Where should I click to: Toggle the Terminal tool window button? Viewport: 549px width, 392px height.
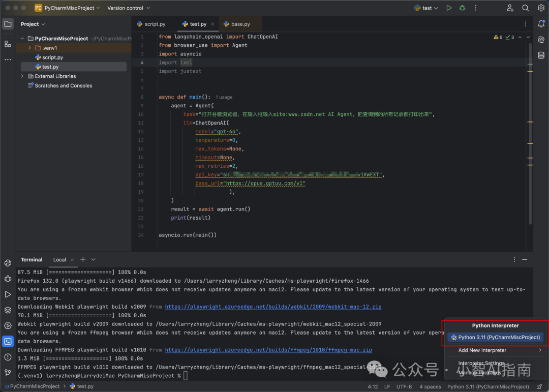8,341
